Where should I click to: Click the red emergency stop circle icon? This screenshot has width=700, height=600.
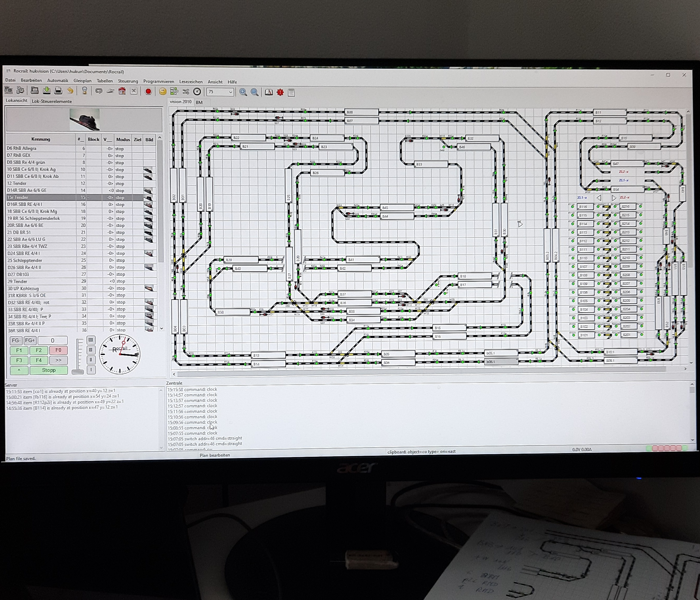148,92
